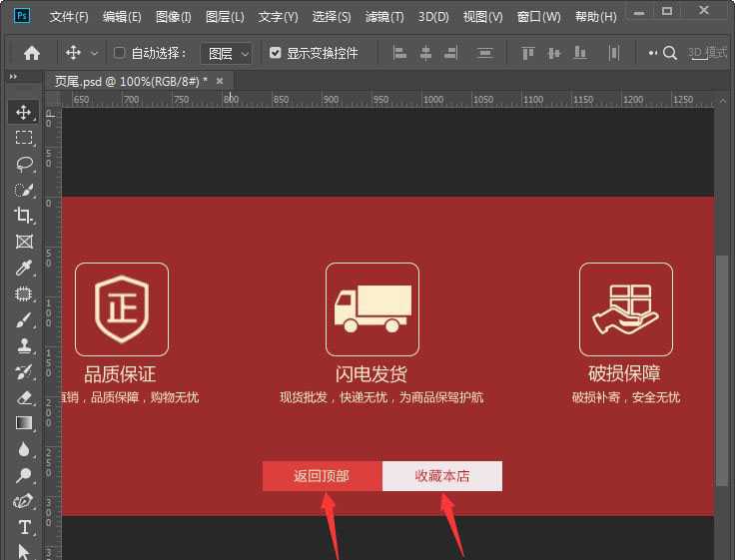Click the Home icon in options bar
Image resolution: width=735 pixels, height=560 pixels.
pyautogui.click(x=32, y=53)
